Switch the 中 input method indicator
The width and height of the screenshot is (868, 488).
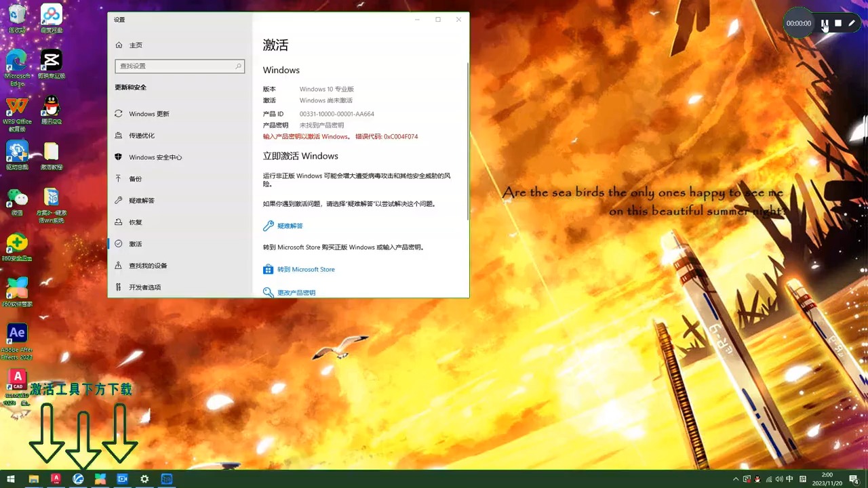791,479
